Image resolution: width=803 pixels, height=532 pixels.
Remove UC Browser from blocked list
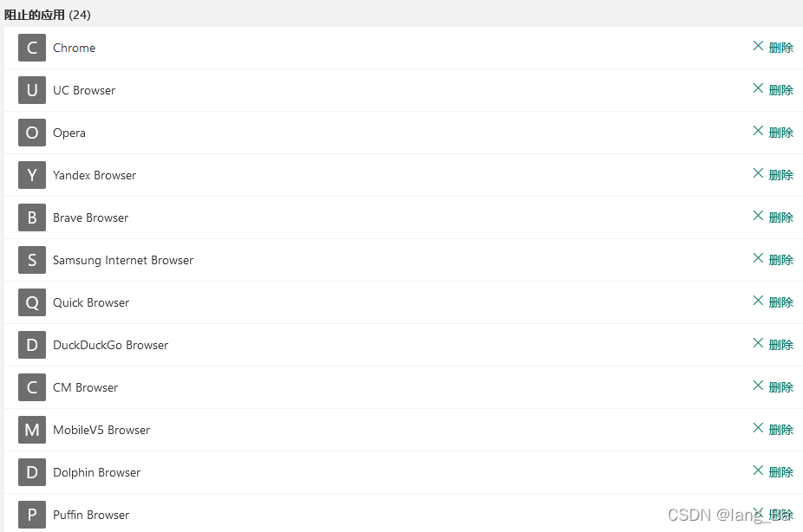coord(773,89)
